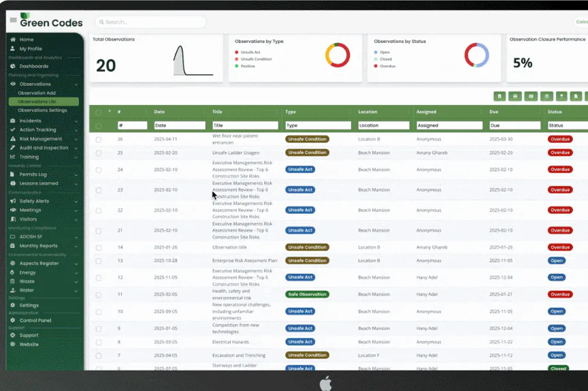Click the Visitors icon in sidebar

tap(13, 219)
